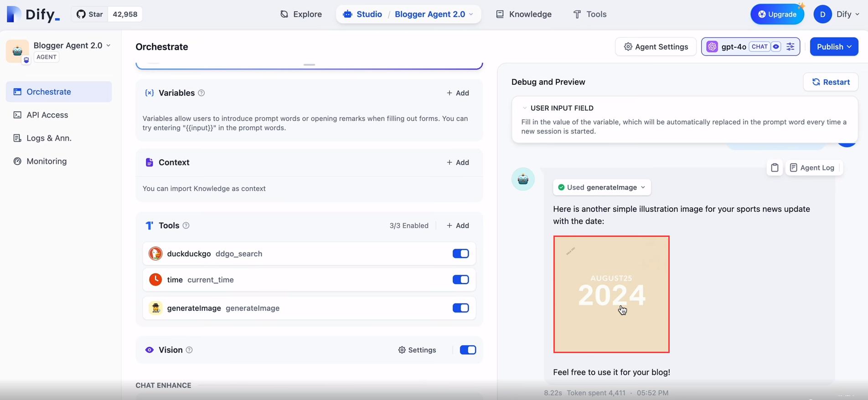Viewport: 868px width, 400px height.
Task: Click the duckduckgo tool icon
Action: tap(155, 254)
